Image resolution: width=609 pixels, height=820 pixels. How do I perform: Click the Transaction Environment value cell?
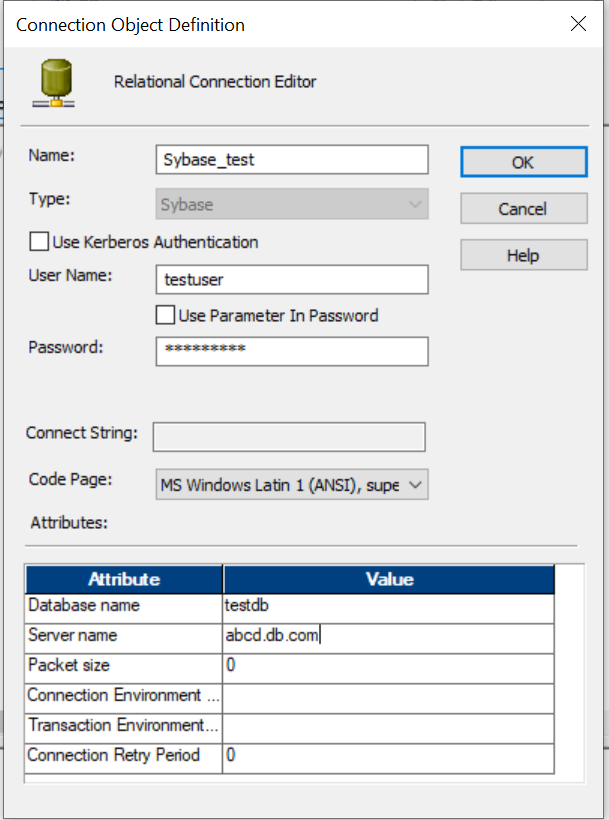(388, 728)
